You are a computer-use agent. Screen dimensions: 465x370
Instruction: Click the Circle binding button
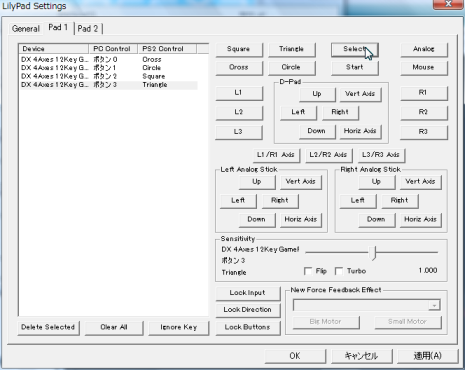[291, 67]
